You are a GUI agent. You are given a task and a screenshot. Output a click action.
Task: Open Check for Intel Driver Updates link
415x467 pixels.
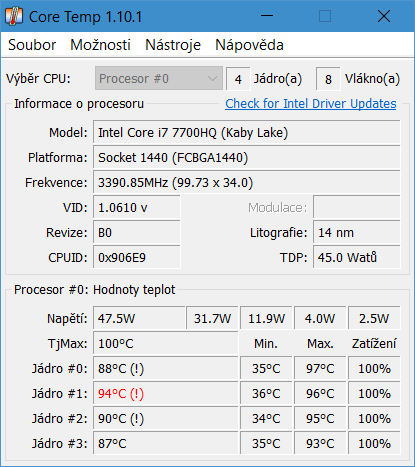(311, 104)
